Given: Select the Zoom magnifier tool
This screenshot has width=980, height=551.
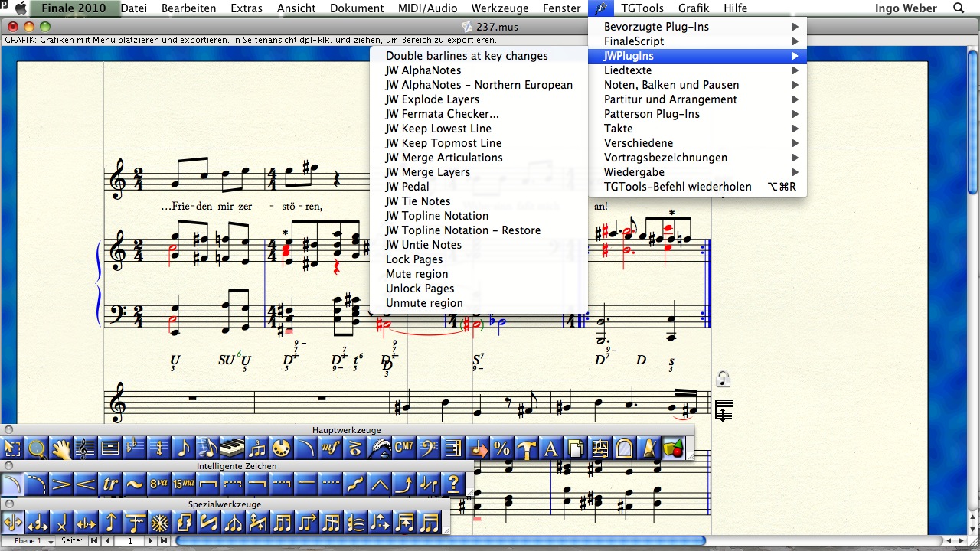Looking at the screenshot, I should tap(36, 448).
